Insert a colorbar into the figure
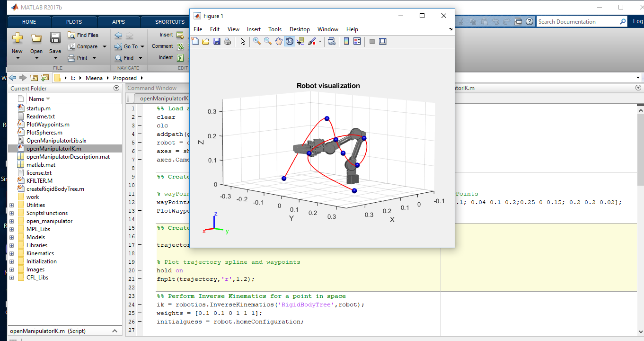 (346, 41)
